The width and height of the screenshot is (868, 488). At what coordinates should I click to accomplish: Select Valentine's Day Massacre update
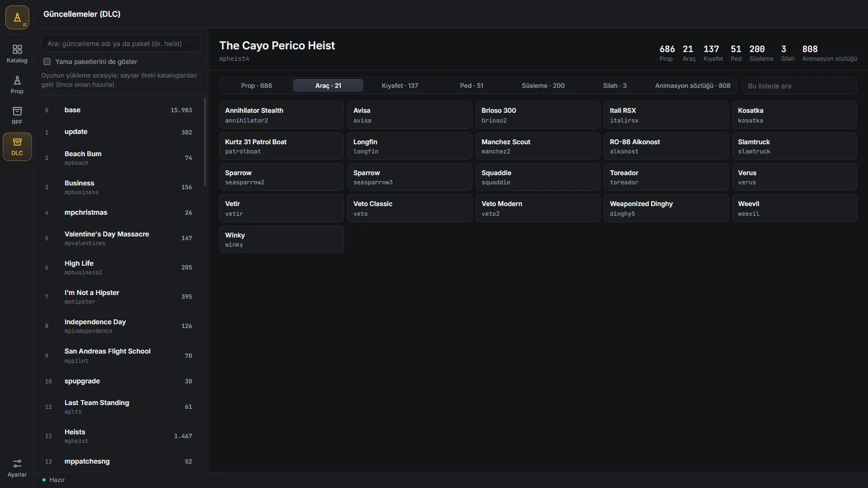tap(119, 238)
